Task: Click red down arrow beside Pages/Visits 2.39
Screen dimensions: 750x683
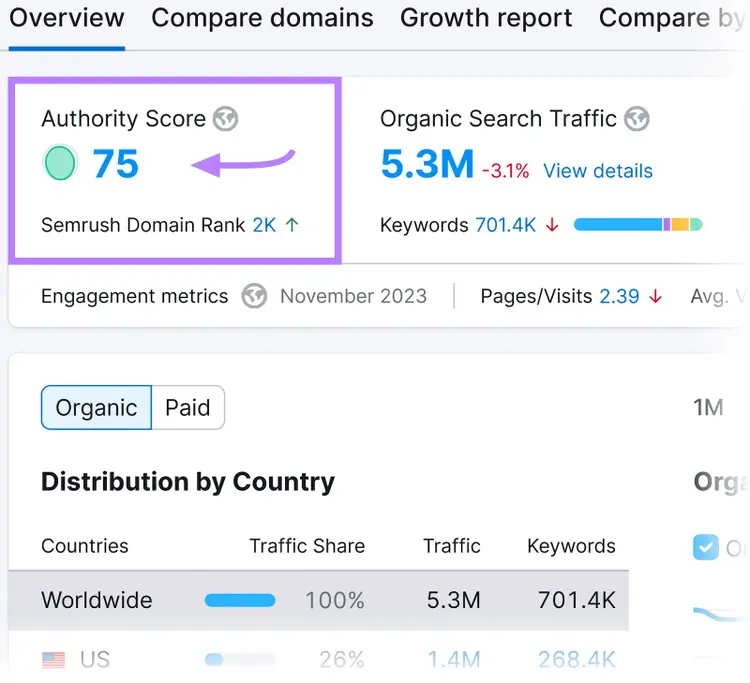Action: click(655, 296)
